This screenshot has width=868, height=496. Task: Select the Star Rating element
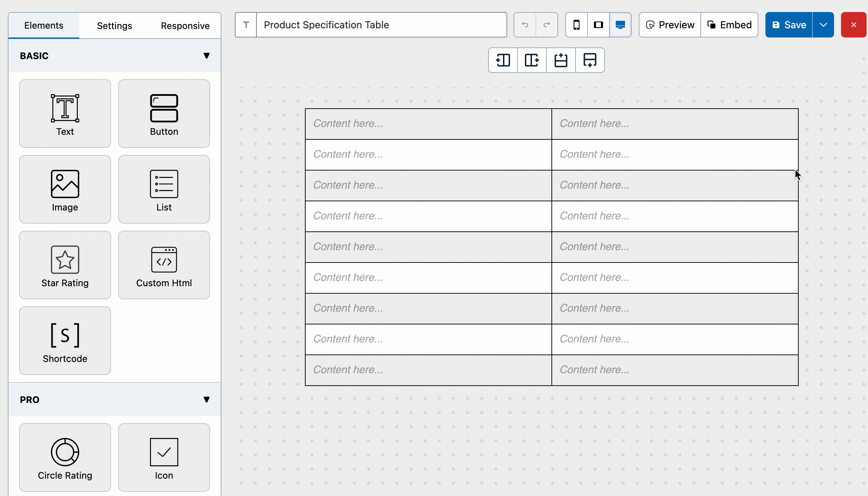click(65, 265)
